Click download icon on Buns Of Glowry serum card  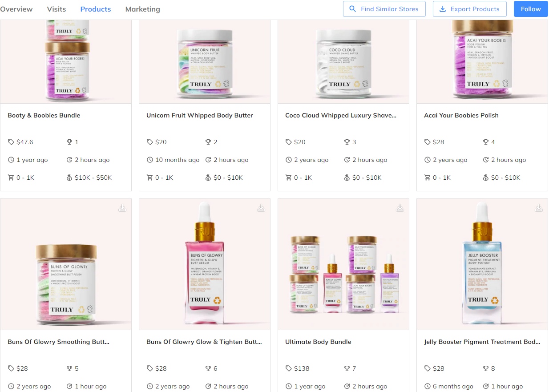(261, 208)
